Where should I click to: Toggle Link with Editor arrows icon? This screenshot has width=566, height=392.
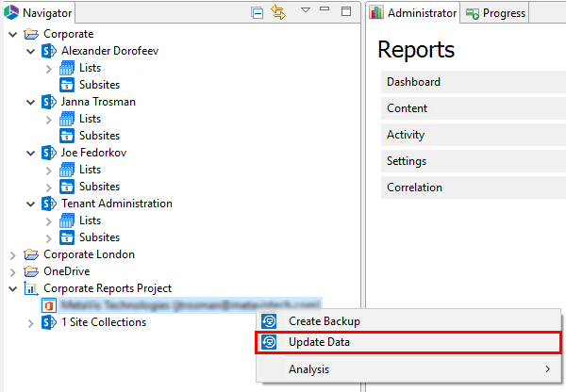click(x=278, y=12)
